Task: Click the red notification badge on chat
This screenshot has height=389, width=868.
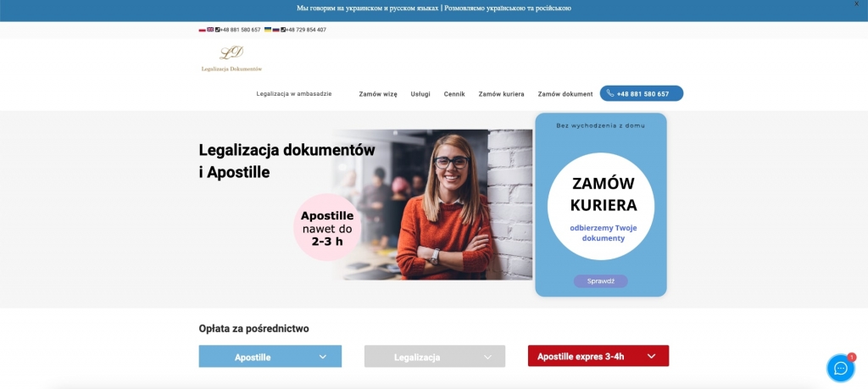Action: 851,357
